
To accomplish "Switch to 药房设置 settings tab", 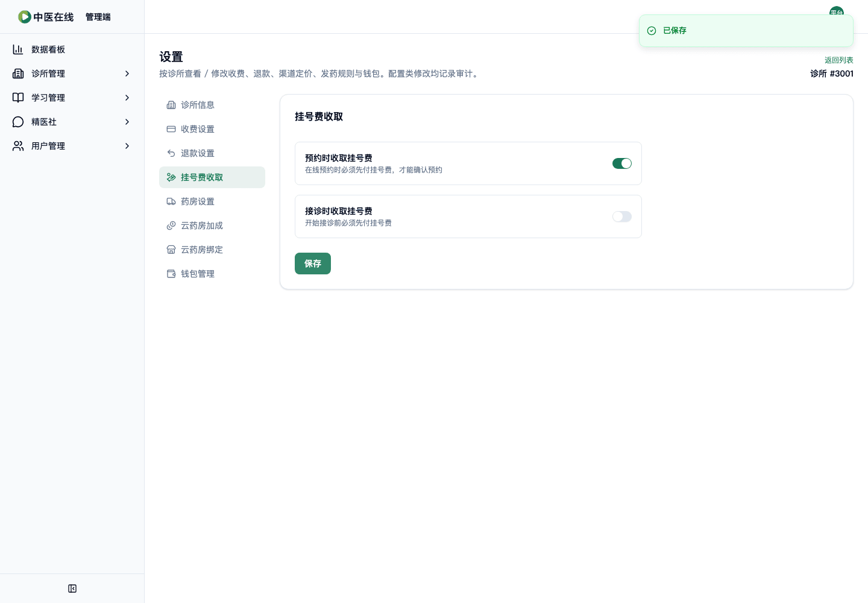I will [x=212, y=201].
